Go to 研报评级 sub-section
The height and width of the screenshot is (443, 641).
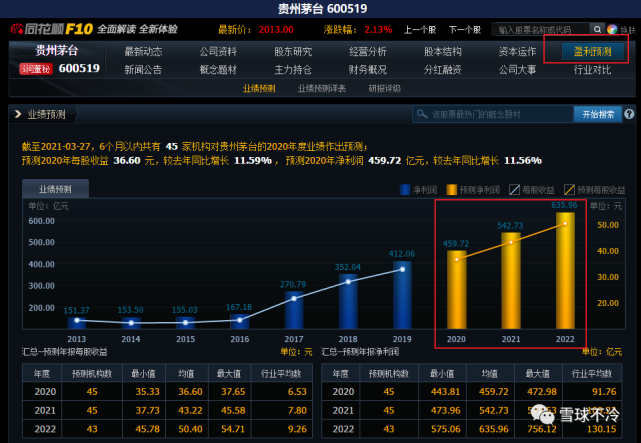tap(384, 88)
